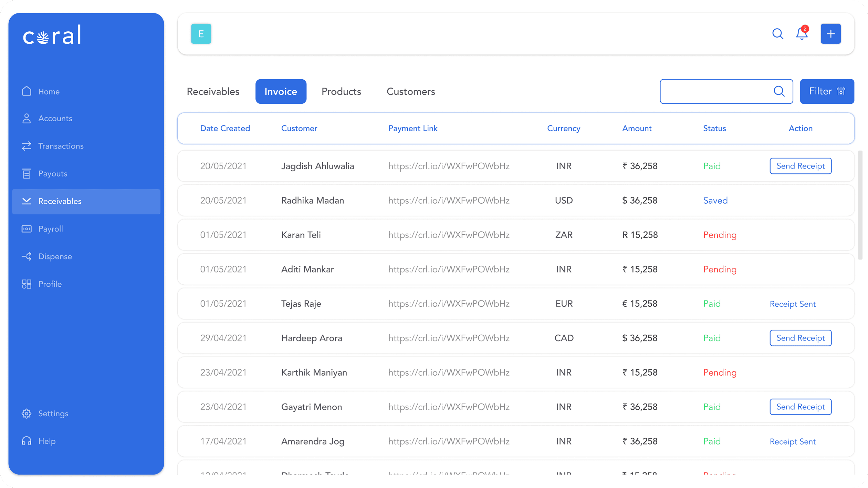Switch to the Customers tab

411,92
